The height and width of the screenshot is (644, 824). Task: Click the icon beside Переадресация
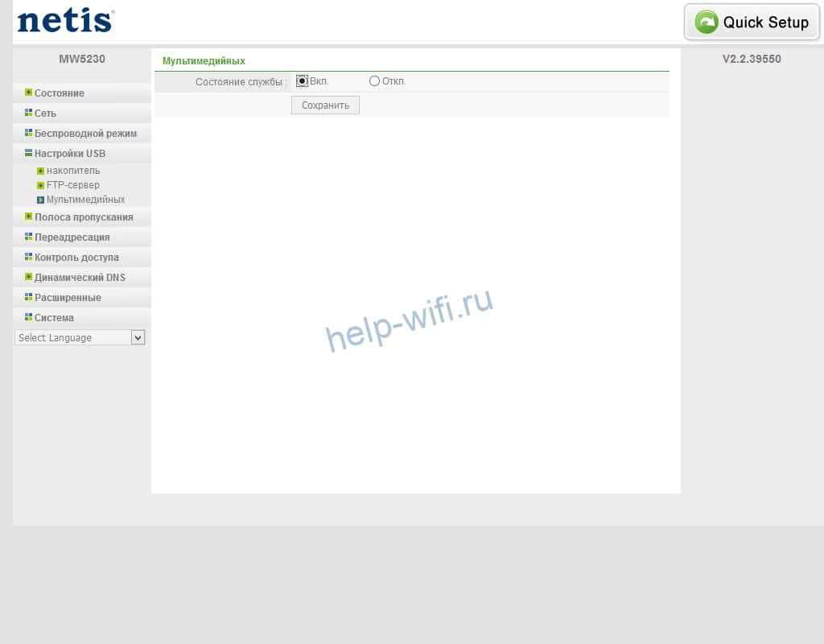(x=28, y=237)
